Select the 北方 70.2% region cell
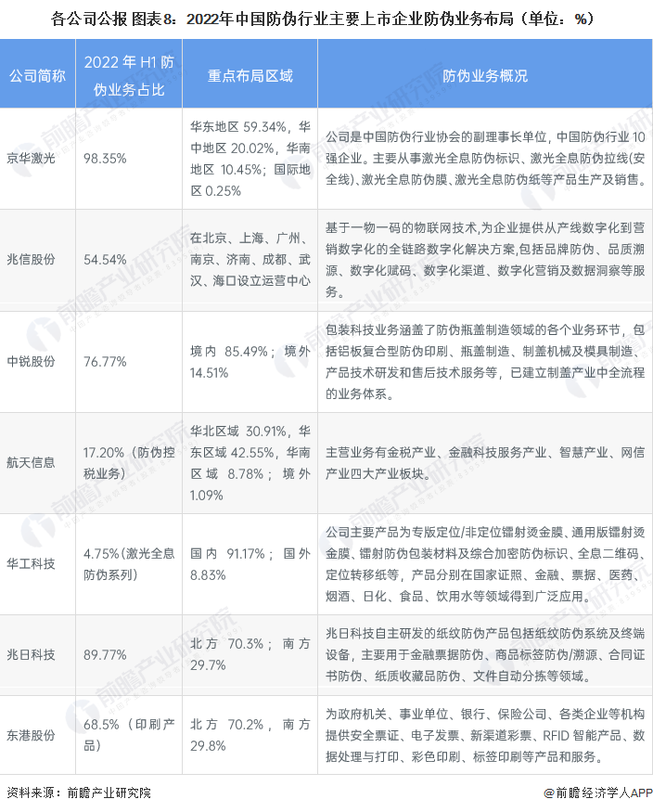 point(250,735)
